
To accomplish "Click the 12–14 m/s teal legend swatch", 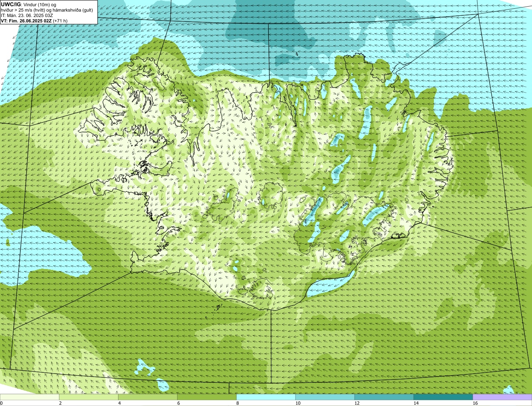I will [384, 397].
